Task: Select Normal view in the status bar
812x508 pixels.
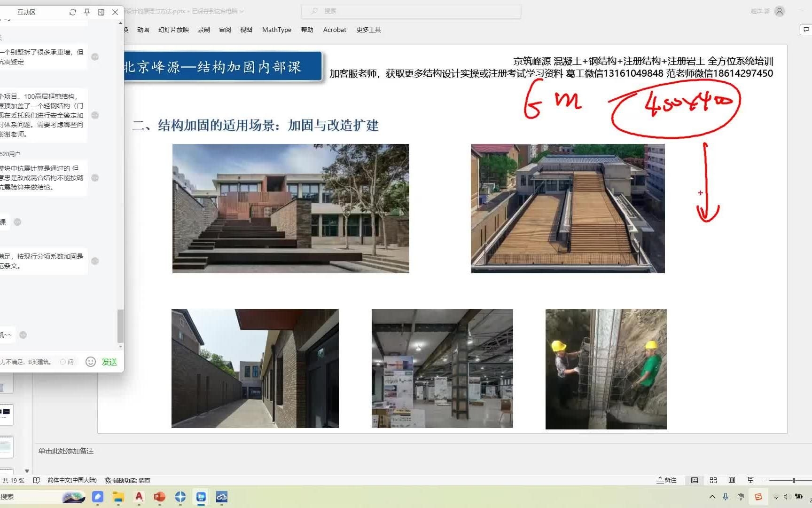Action: pyautogui.click(x=695, y=480)
